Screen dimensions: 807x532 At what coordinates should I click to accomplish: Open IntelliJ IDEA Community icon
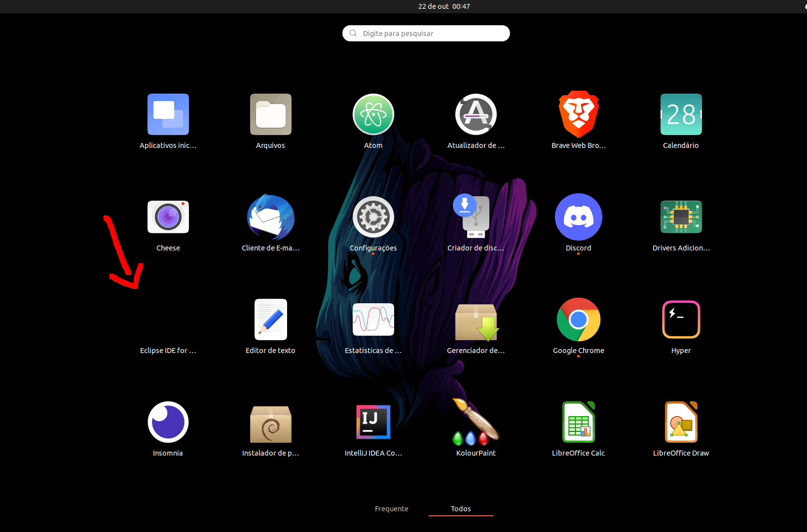(373, 422)
